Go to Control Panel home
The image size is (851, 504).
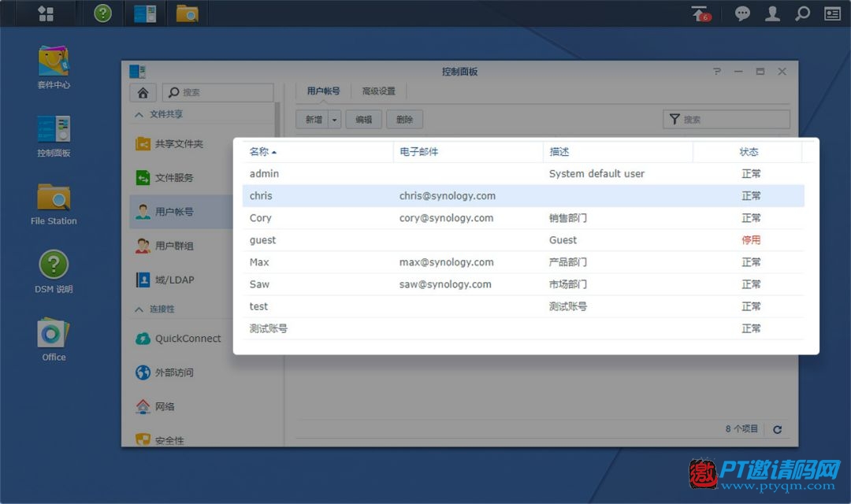(143, 92)
